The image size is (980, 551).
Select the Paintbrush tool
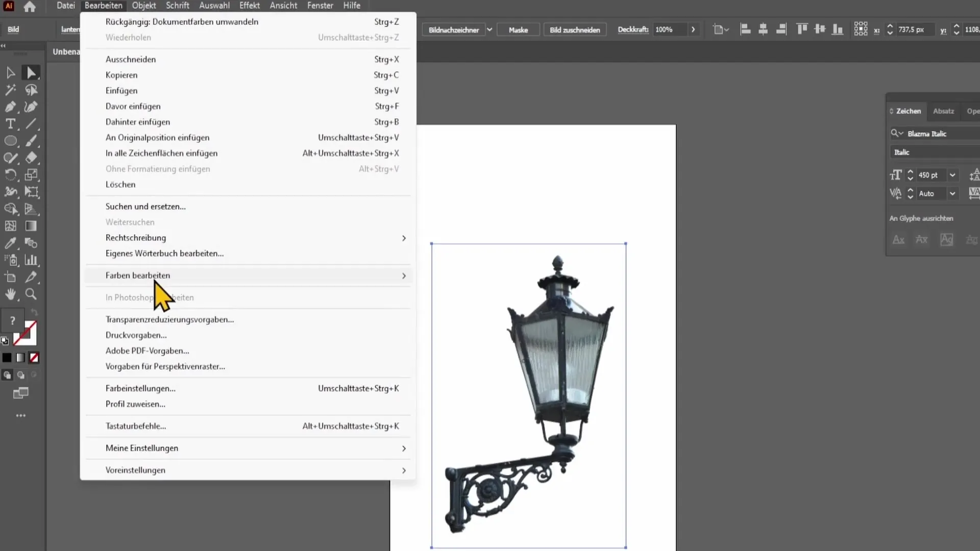[31, 141]
